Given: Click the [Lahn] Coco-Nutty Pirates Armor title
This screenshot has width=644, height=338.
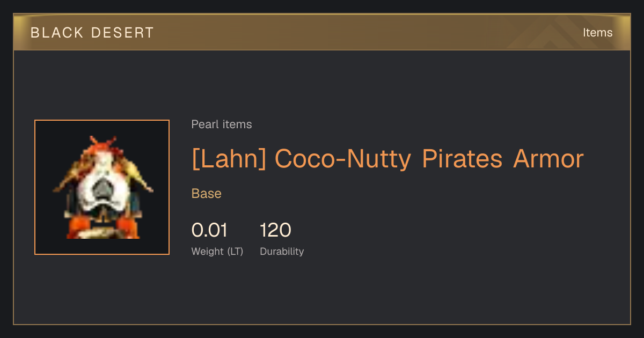Looking at the screenshot, I should (x=387, y=158).
